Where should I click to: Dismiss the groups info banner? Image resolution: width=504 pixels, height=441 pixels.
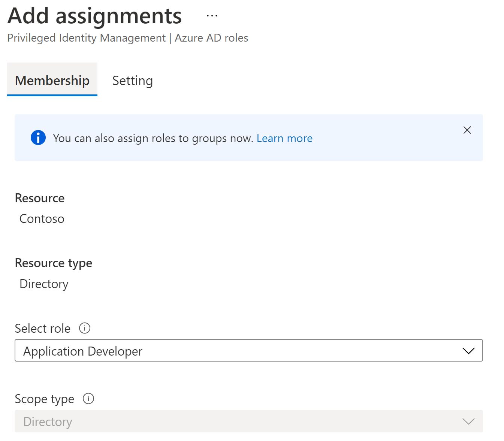467,130
